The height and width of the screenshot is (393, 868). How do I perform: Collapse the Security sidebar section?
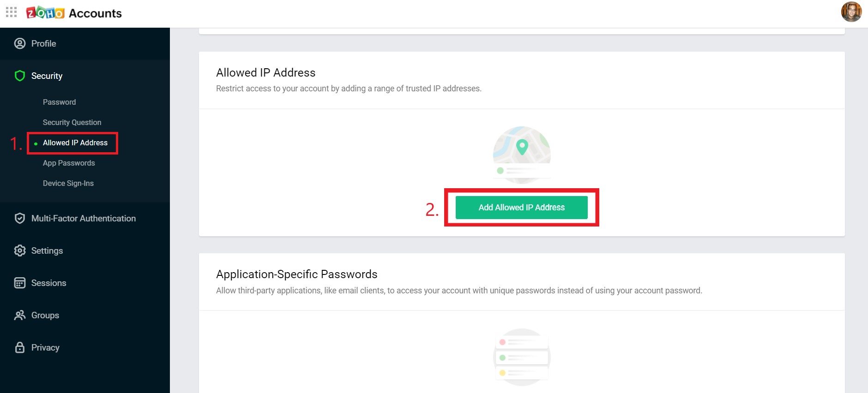click(47, 76)
